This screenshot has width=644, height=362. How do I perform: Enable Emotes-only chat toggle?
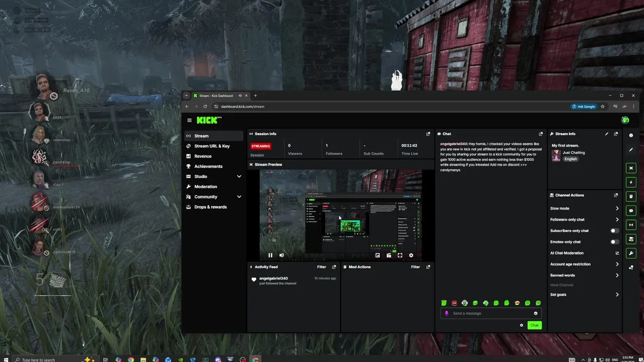[614, 242]
